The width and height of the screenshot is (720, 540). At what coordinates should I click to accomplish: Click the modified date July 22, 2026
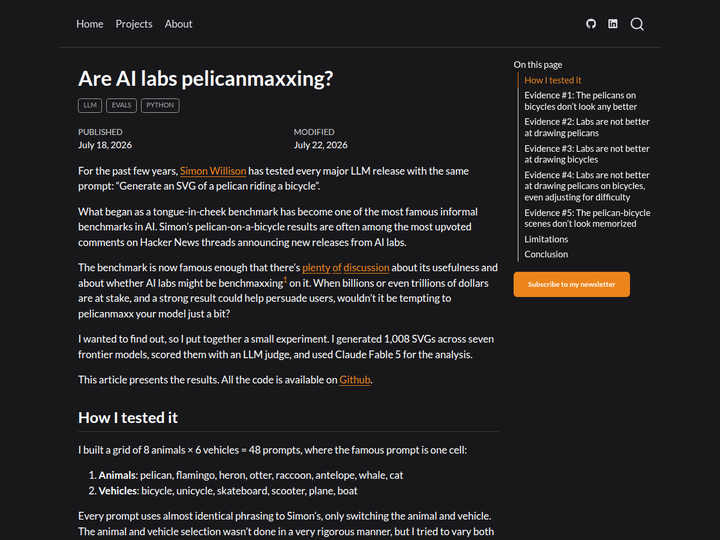tap(321, 145)
